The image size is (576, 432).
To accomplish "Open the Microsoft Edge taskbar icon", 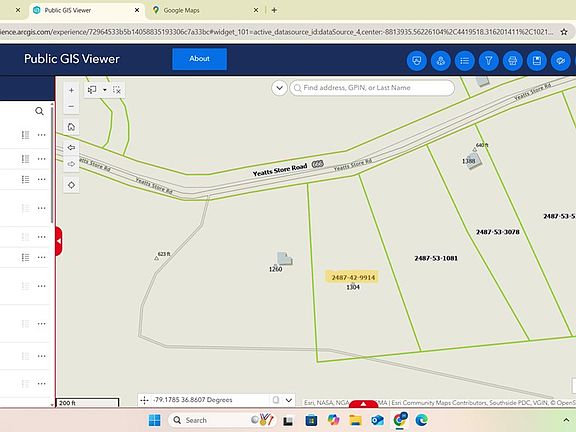I will point(421,420).
